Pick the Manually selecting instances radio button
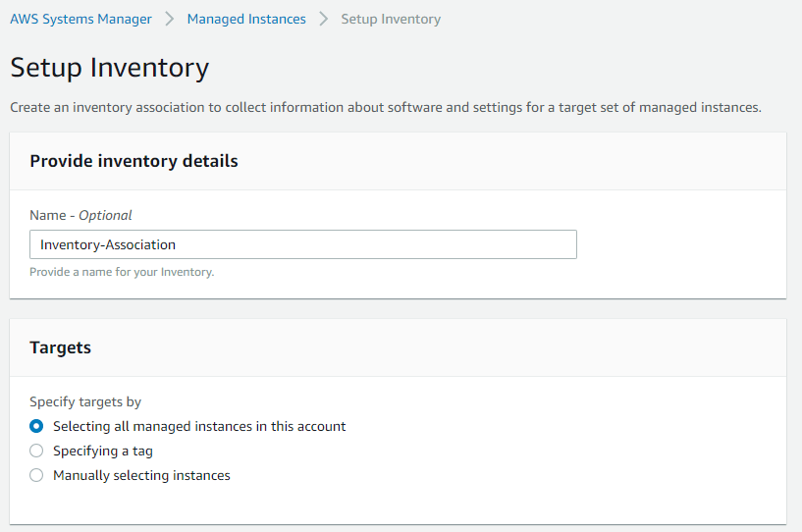The width and height of the screenshot is (802, 532). [36, 475]
